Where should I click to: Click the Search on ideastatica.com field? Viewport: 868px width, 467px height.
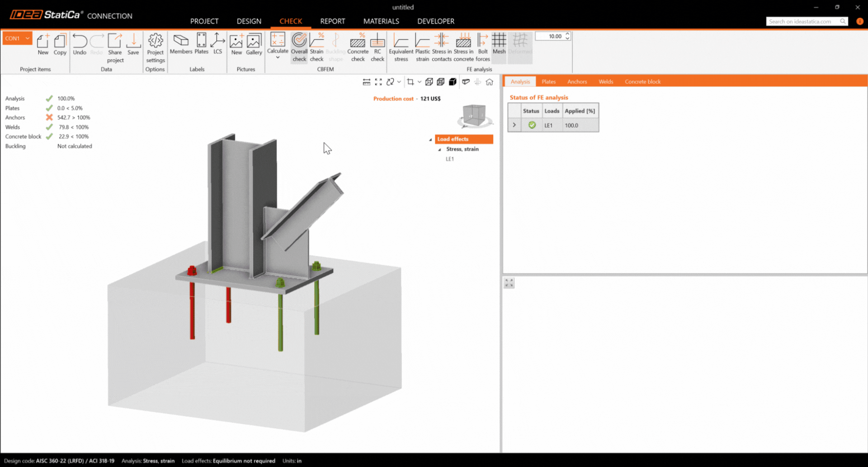(x=802, y=21)
